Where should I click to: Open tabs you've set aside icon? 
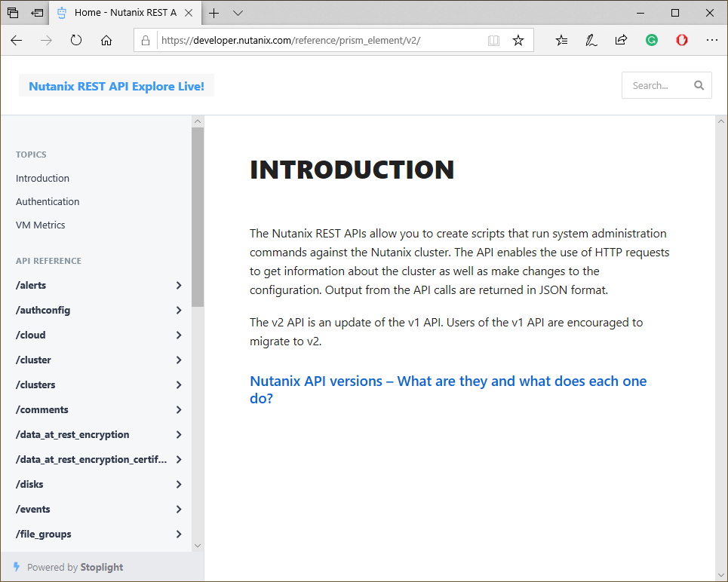(13, 13)
